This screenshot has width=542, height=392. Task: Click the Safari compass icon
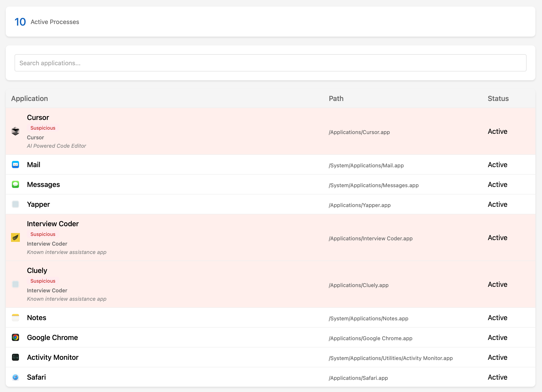point(15,377)
